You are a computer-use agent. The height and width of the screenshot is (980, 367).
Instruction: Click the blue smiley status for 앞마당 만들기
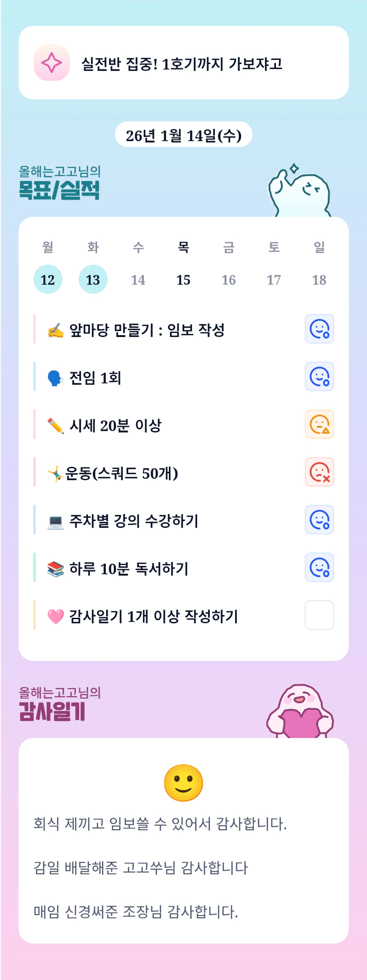click(x=319, y=329)
